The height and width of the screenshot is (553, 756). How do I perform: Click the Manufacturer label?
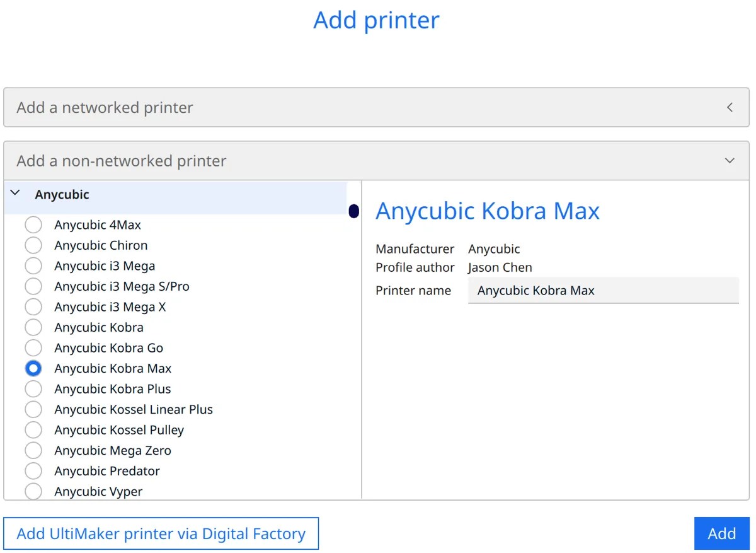(415, 249)
